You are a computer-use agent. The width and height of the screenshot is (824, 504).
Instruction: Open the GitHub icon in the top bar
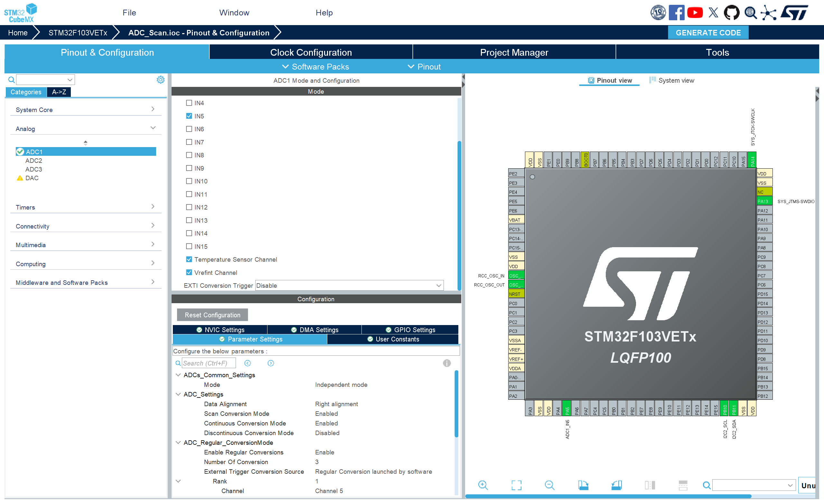click(731, 13)
